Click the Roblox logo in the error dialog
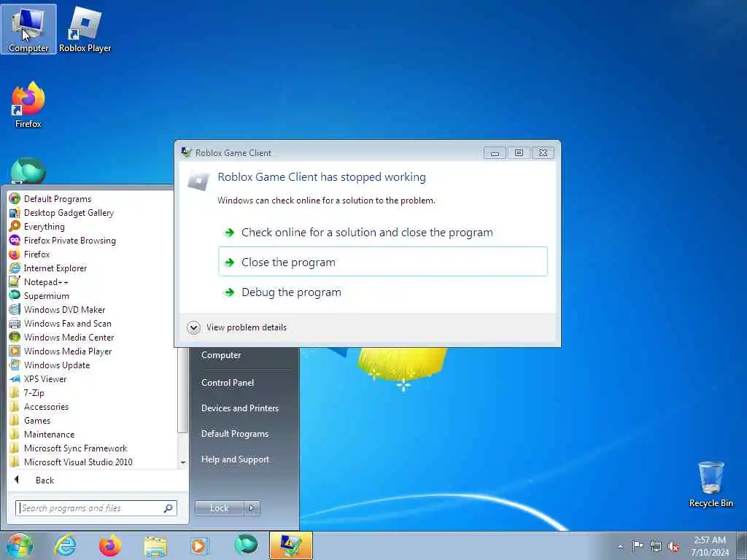This screenshot has height=560, width=747. point(198,179)
